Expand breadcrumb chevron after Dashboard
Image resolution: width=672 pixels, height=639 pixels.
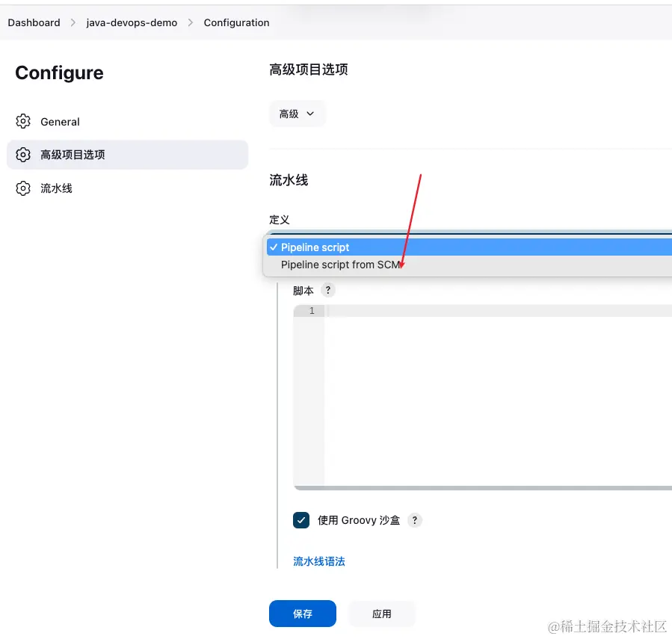point(73,22)
